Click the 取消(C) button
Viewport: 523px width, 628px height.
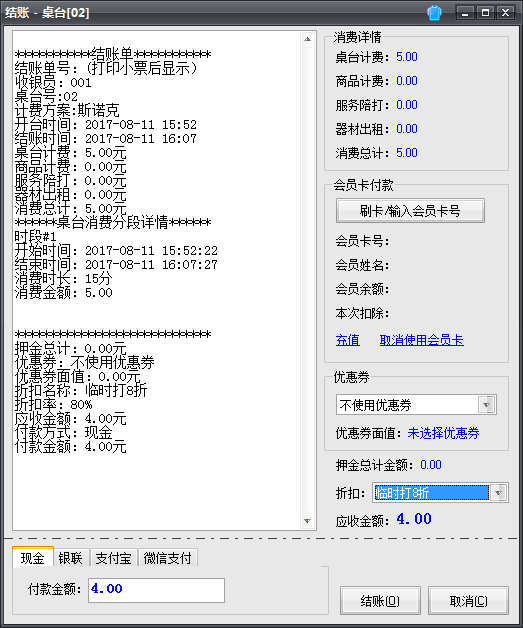click(468, 601)
